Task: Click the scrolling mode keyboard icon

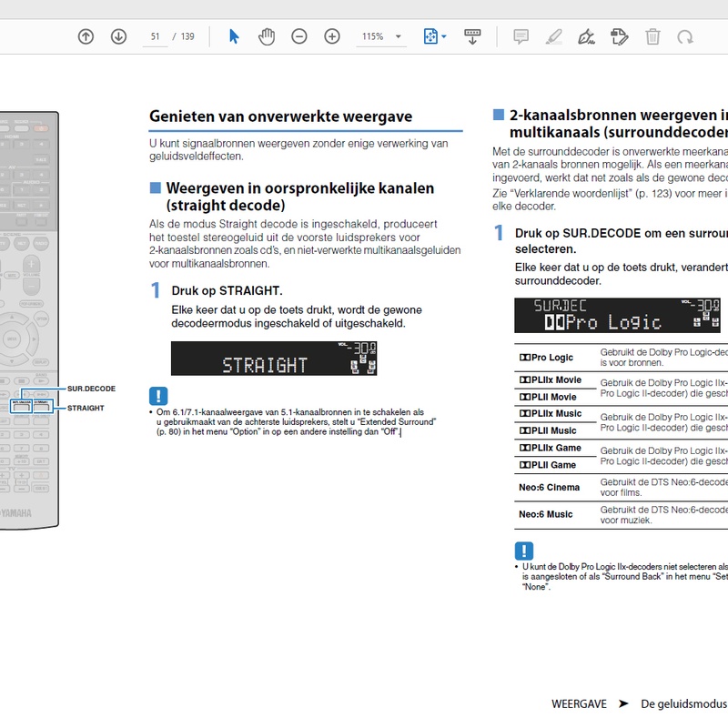Action: pyautogui.click(x=472, y=36)
